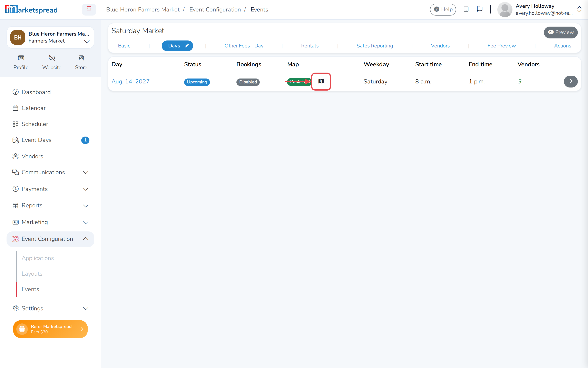Image resolution: width=588 pixels, height=368 pixels.
Task: Open the user account dropdown arrows
Action: 579,9
